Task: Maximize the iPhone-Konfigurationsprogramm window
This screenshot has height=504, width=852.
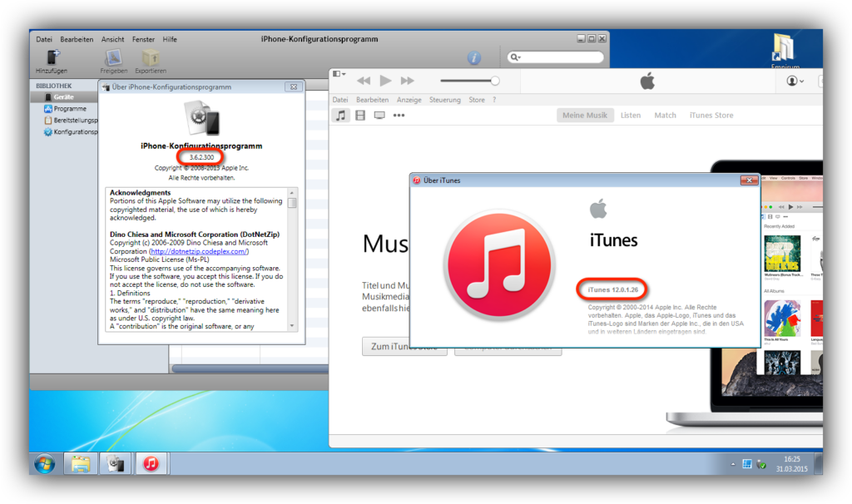Action: [592, 38]
